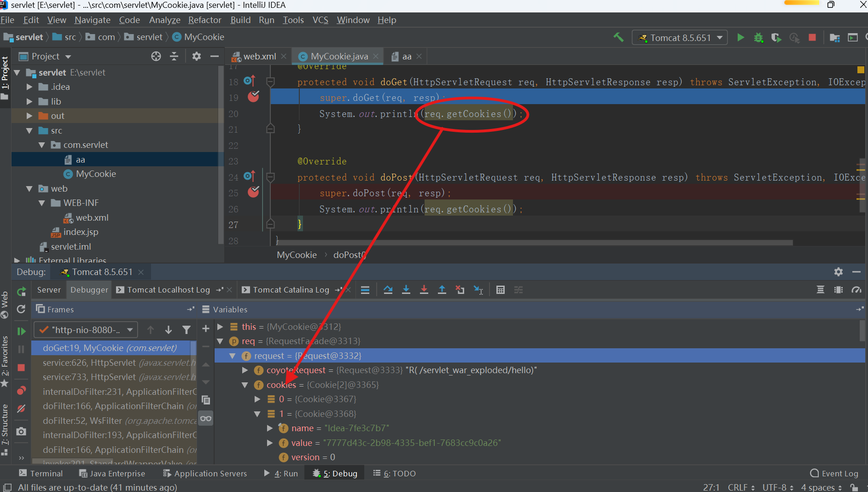Run Tomcat with the green play icon
The width and height of the screenshot is (868, 492).
(x=740, y=37)
